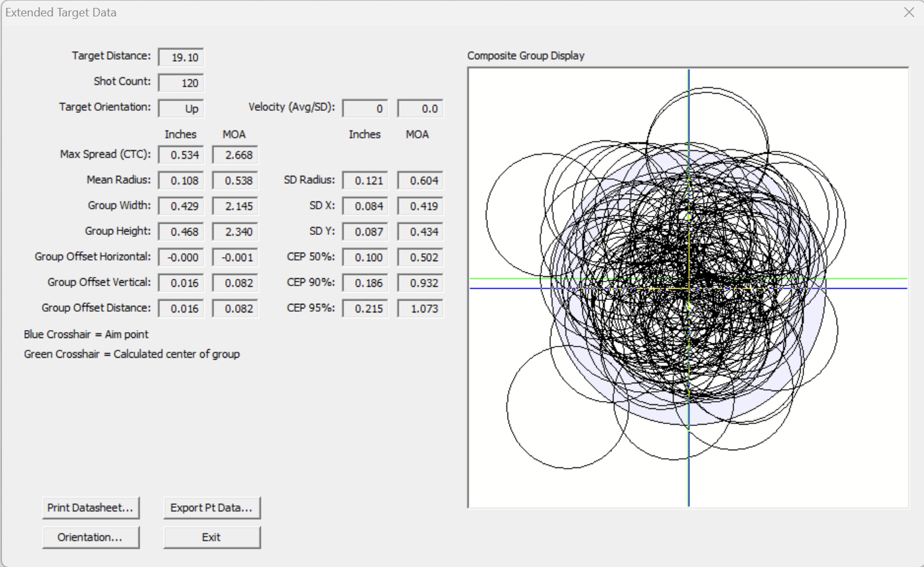Click the CEP 50% MOA field

(x=420, y=258)
